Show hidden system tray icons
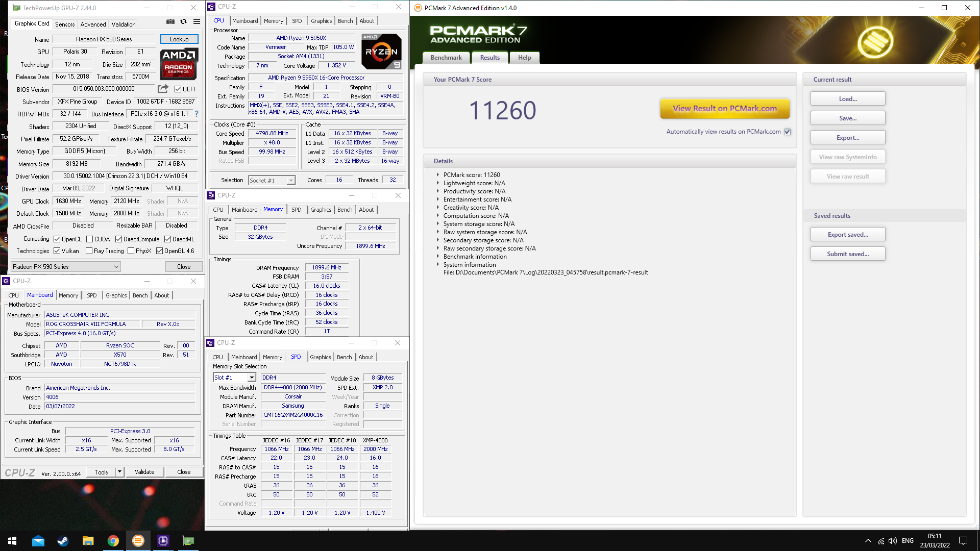The image size is (980, 551). (x=868, y=541)
